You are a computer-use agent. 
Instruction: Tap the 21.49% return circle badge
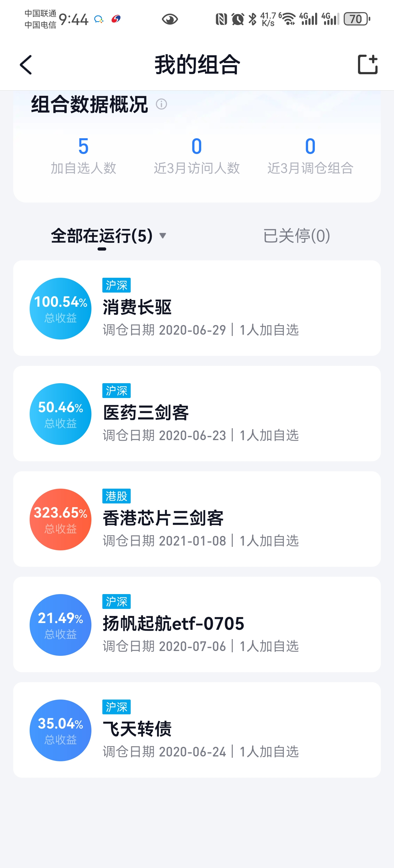coord(61,625)
